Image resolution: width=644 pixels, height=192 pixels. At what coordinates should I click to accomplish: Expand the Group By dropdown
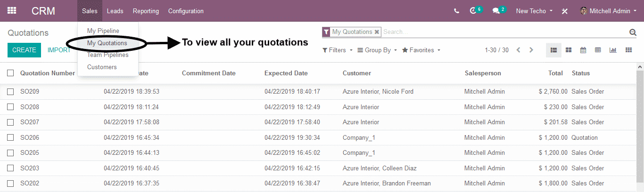pos(377,50)
